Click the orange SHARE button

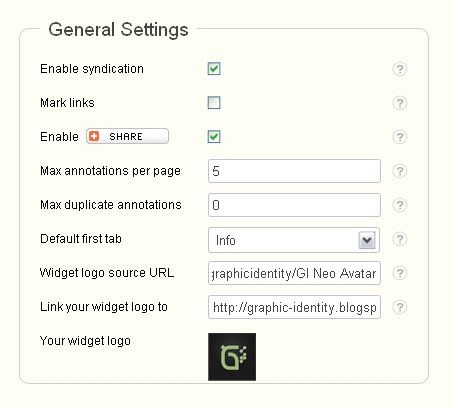127,136
